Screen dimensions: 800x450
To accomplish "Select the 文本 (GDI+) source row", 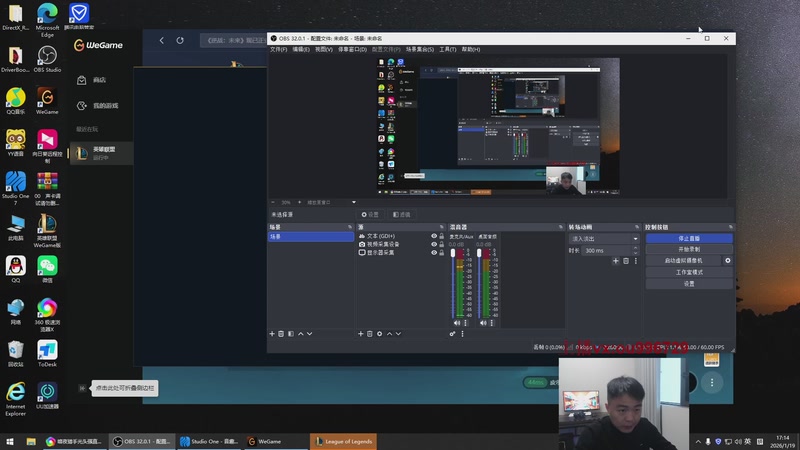I will point(401,236).
